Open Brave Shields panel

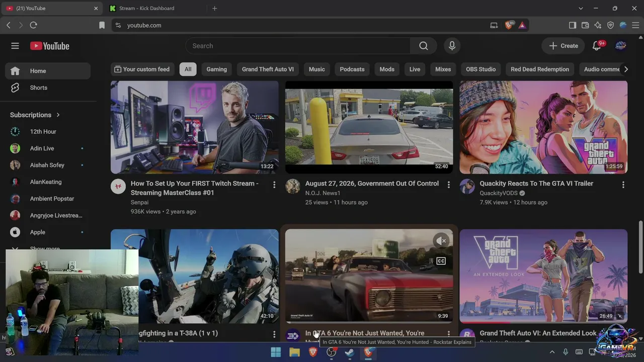(509, 25)
